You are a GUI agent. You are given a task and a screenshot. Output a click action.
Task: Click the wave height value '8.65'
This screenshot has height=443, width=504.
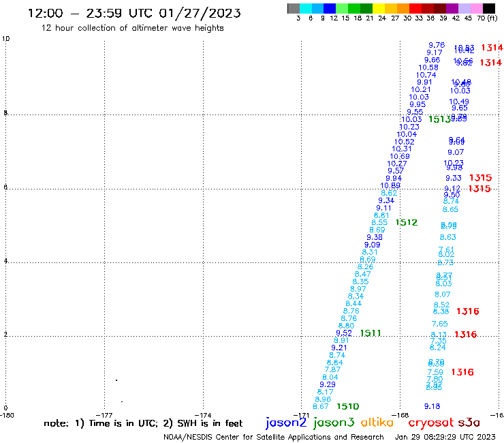click(450, 209)
